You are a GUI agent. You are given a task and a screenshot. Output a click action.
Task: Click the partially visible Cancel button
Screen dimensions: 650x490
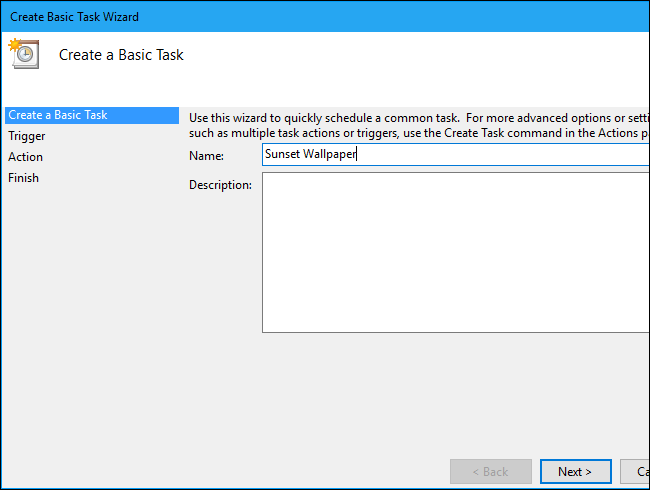[x=636, y=471]
